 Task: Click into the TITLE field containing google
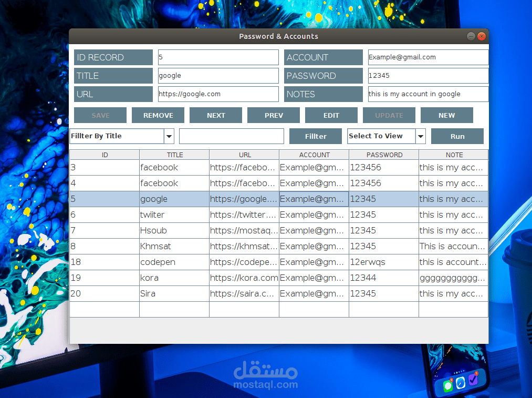(218, 75)
